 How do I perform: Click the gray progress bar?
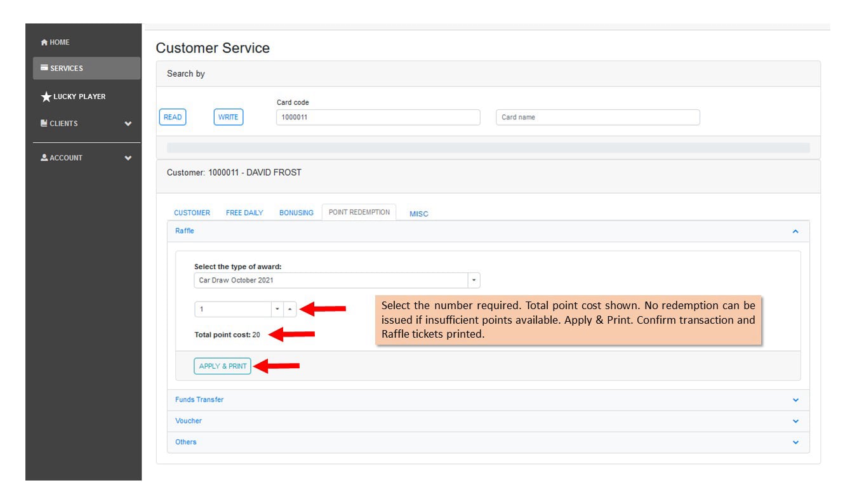coord(488,147)
